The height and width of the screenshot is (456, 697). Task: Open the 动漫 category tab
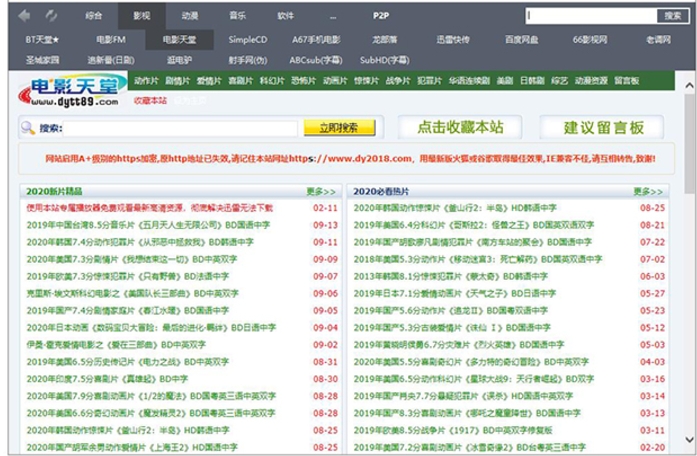190,16
